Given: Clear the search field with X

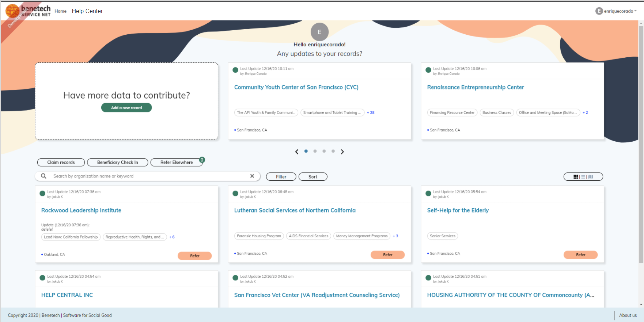Looking at the screenshot, I should (252, 176).
